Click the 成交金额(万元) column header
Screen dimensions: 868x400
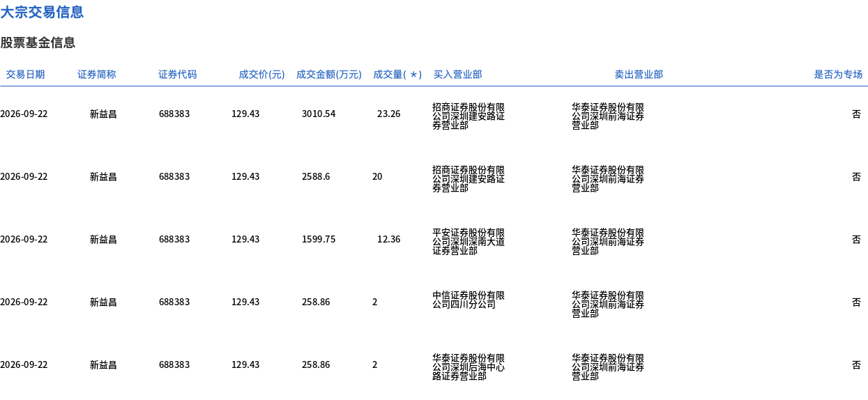[x=329, y=75]
